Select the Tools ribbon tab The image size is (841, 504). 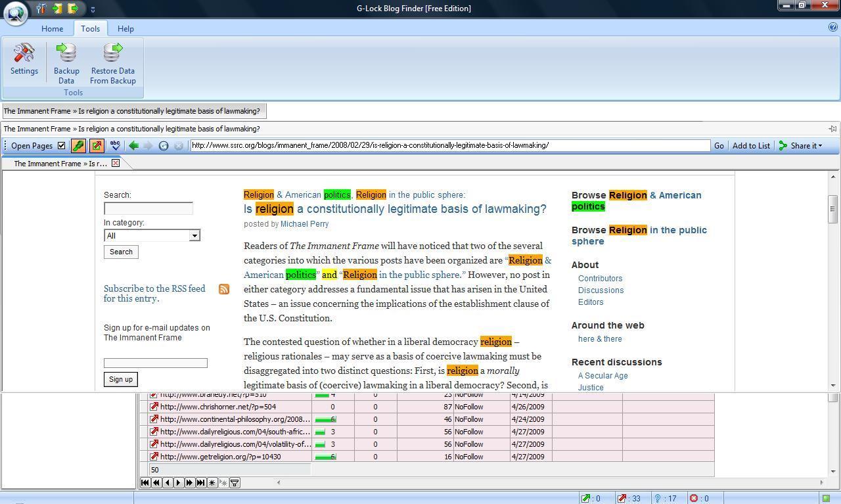pos(90,29)
